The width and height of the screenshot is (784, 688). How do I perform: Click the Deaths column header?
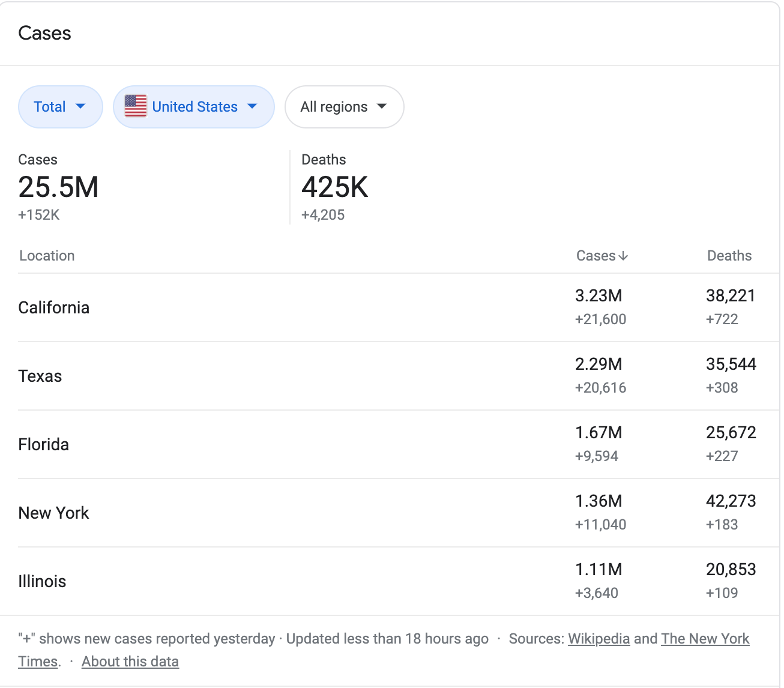point(729,256)
